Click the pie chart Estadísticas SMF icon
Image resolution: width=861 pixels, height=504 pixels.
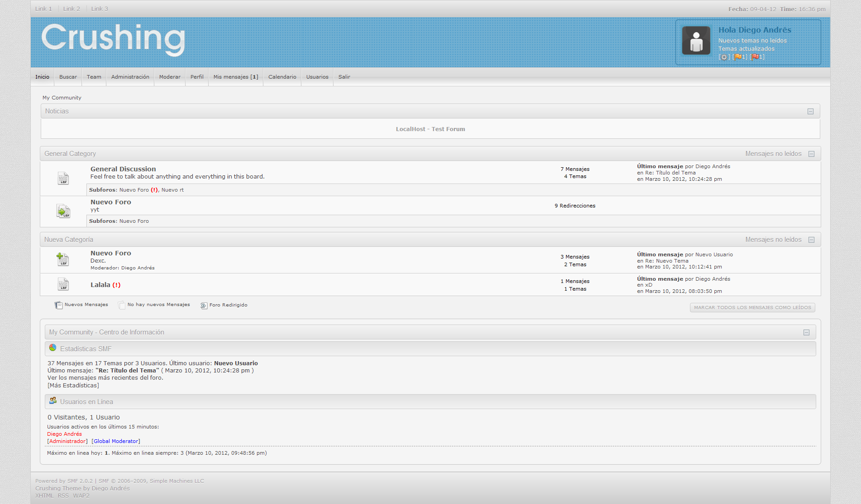(53, 348)
